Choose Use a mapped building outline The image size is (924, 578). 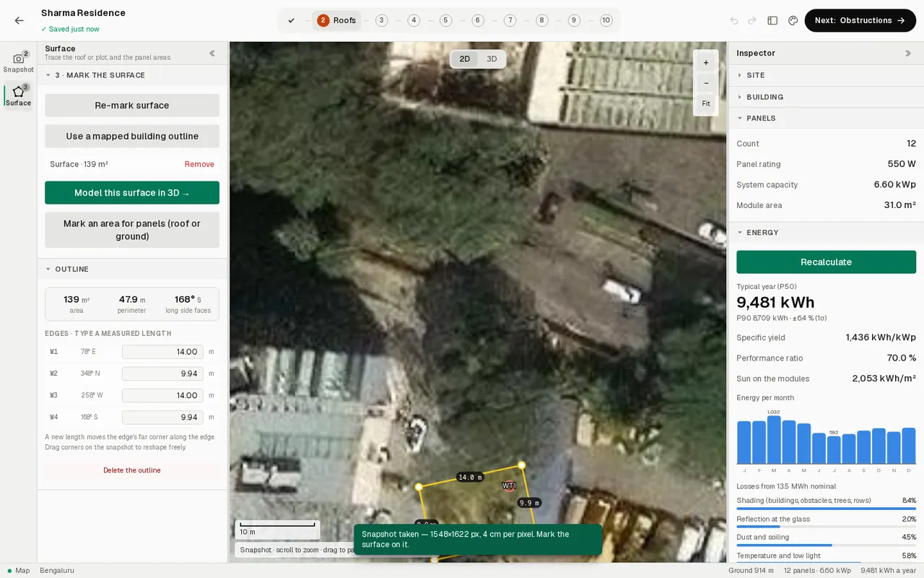click(132, 137)
